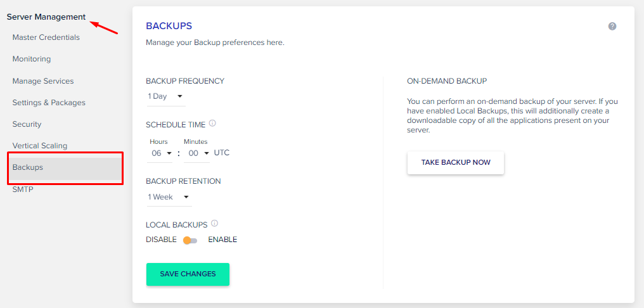This screenshot has width=644, height=308.
Task: Go to Monitoring section
Action: click(x=32, y=59)
